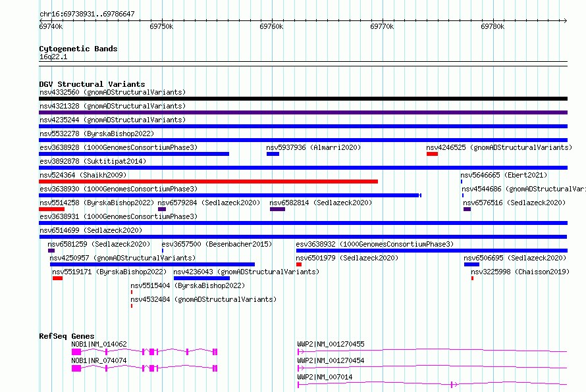Click the purple nsv4321328 variant bar
The height and width of the screenshot is (392, 586).
click(303, 112)
